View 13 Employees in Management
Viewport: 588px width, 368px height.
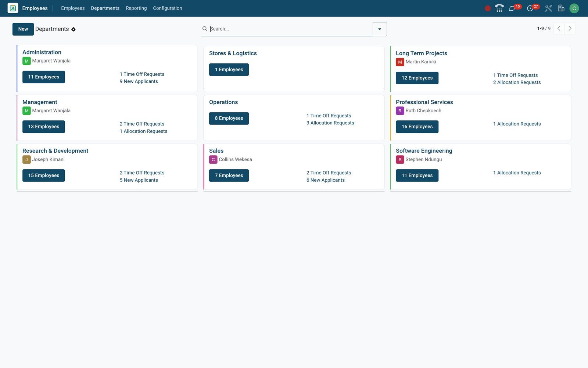pos(44,127)
